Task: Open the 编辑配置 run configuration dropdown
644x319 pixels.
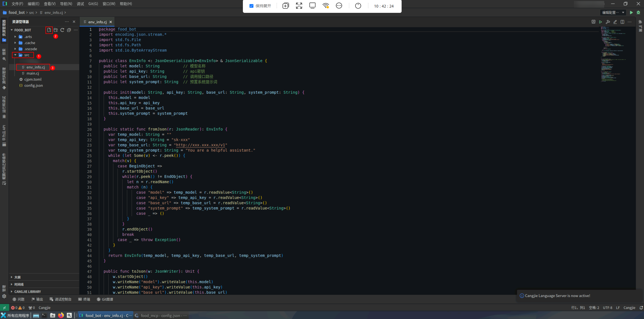Action: (x=613, y=13)
